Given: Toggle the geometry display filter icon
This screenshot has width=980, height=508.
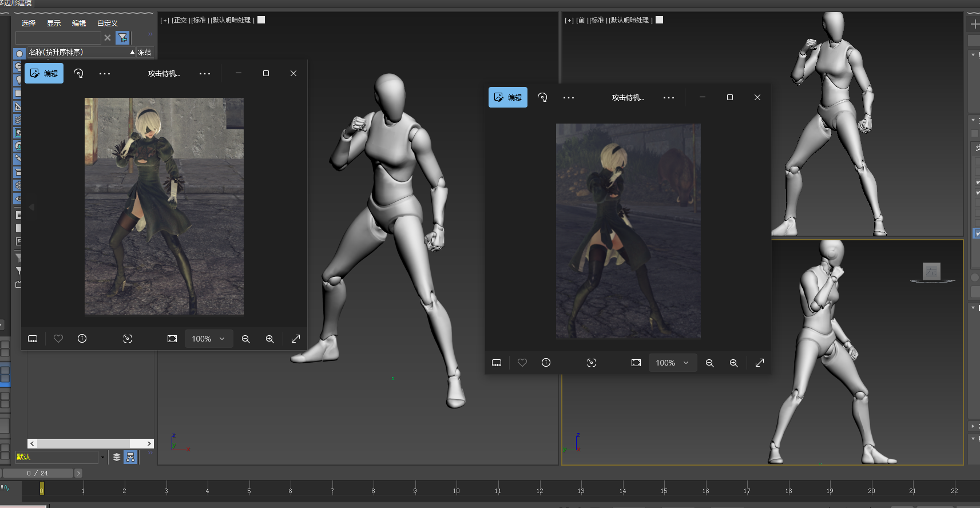Looking at the screenshot, I should (x=19, y=53).
